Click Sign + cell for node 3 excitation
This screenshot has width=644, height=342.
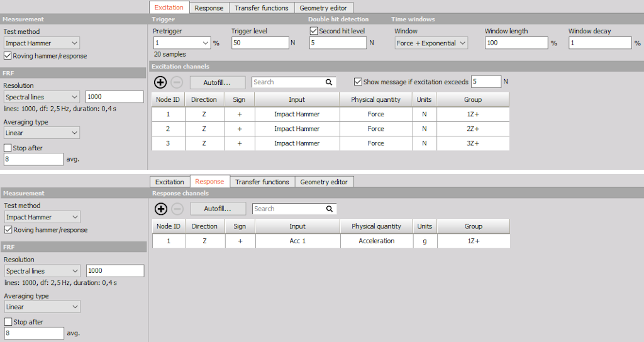point(240,143)
